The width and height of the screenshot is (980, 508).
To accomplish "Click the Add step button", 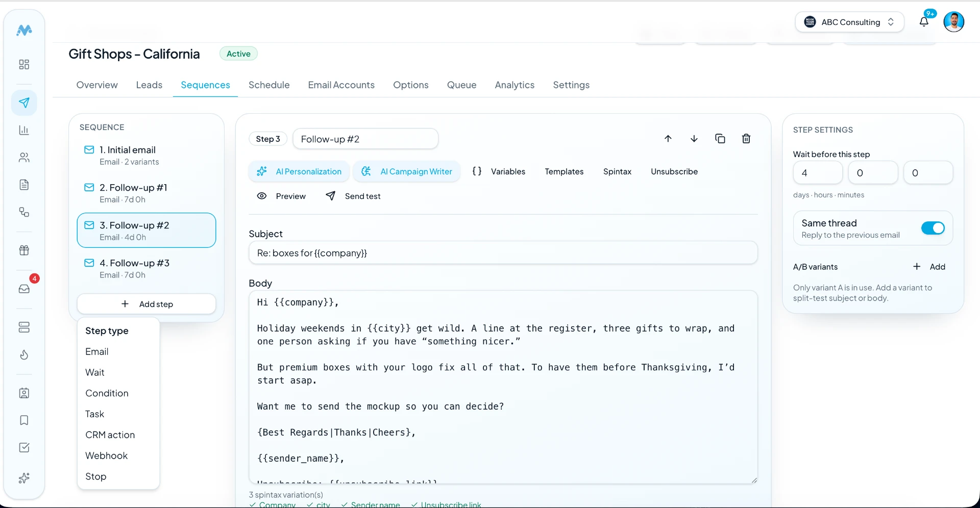I will [x=146, y=304].
